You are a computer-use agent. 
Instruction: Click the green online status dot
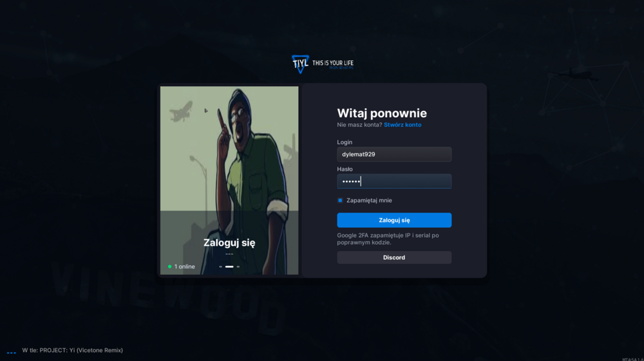169,266
